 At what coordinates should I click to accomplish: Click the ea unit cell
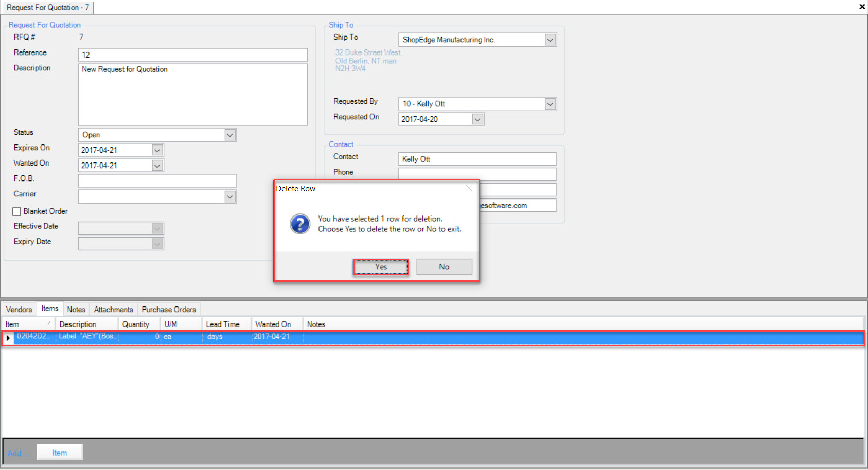(x=182, y=337)
